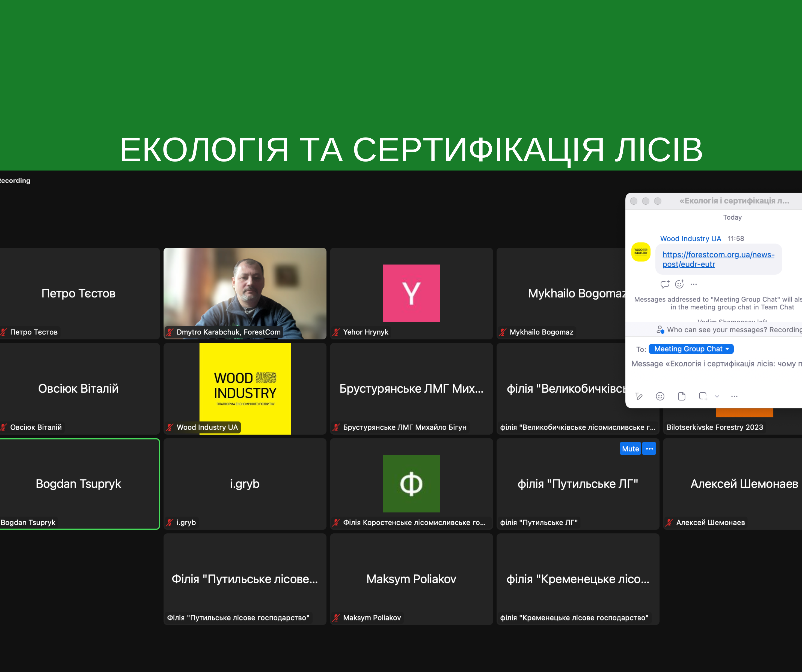This screenshot has height=672, width=802.
Task: Click the chat message input field
Action: [717, 364]
